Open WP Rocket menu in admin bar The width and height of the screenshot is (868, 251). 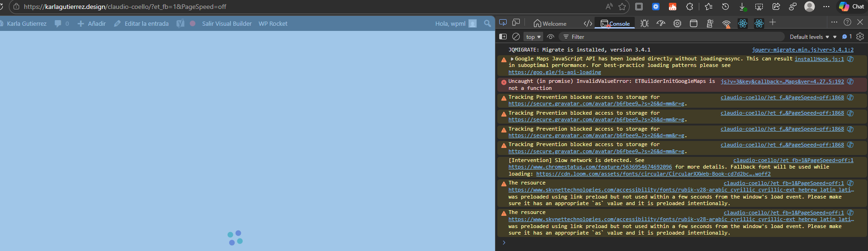pyautogui.click(x=273, y=23)
